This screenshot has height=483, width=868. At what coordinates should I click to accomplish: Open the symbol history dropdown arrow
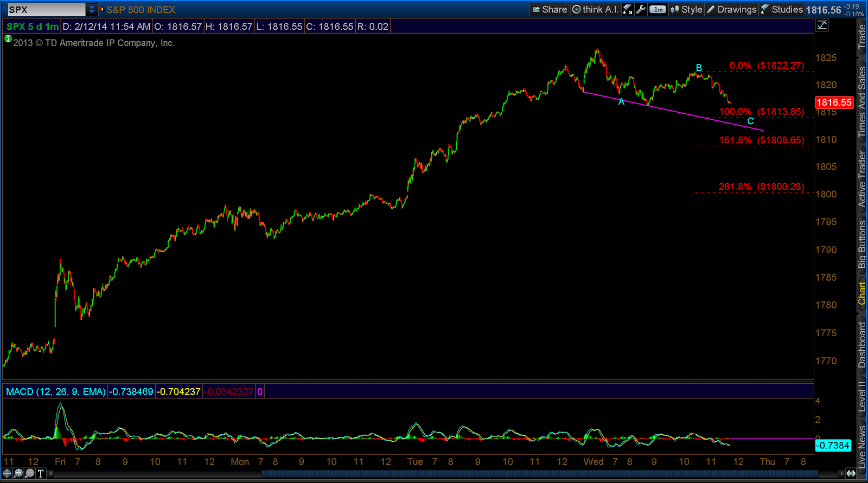coord(92,9)
